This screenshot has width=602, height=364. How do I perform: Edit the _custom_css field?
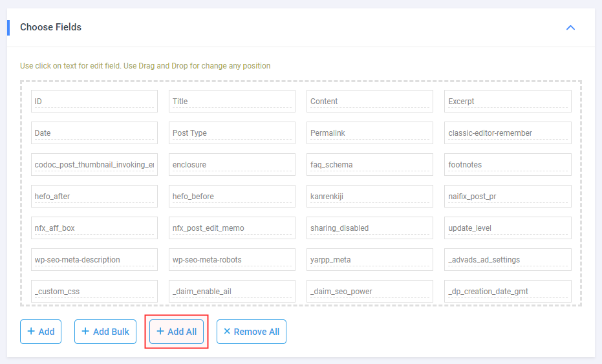coord(94,292)
